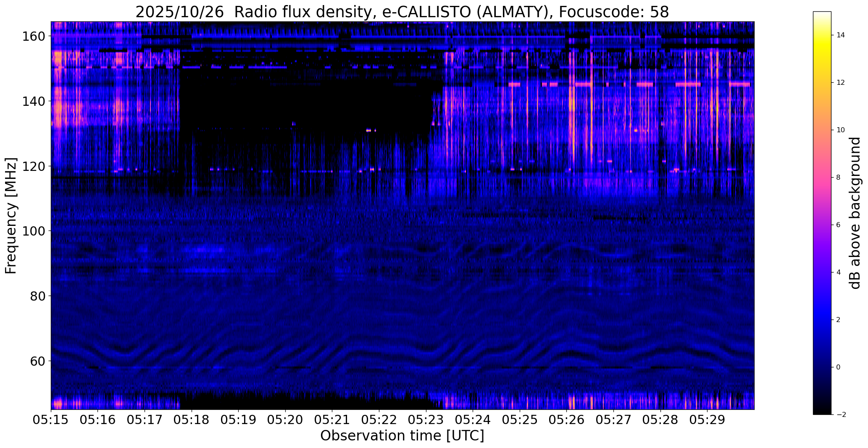Screen dimensions: 868x448
Task: Pick the colorbar tick value positive 2
Action: coord(838,320)
